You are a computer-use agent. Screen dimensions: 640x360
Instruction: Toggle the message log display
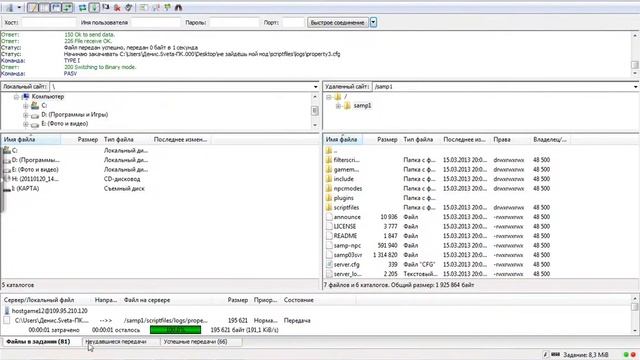32,7
